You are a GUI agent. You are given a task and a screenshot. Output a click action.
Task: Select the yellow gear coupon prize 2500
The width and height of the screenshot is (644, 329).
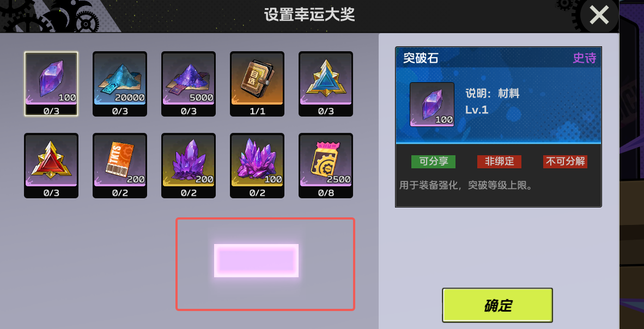tap(326, 166)
